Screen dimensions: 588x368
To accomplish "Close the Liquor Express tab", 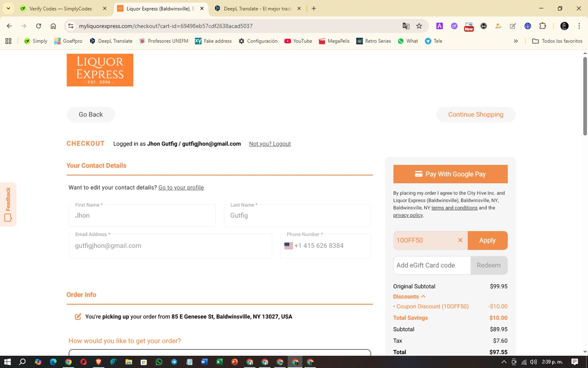I will tap(202, 8).
